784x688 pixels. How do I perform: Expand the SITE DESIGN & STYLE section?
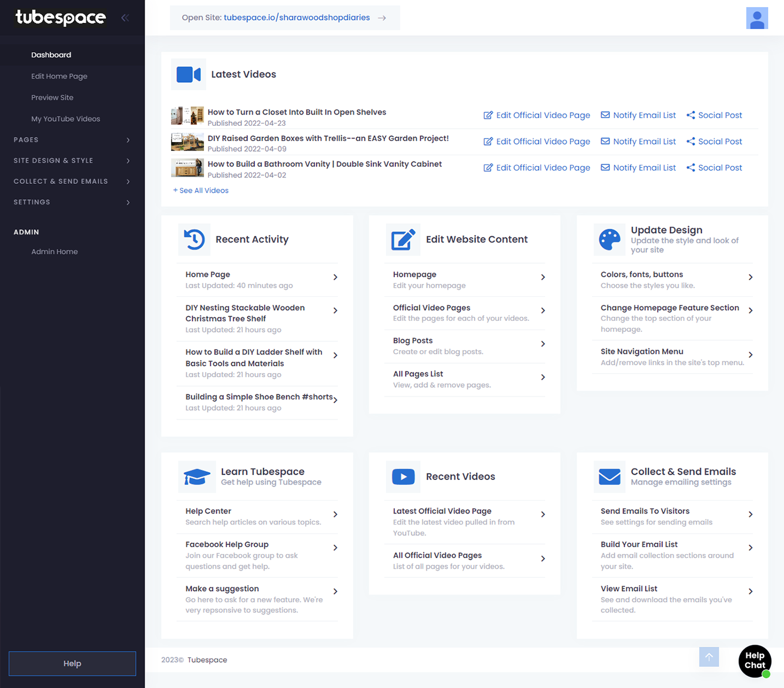tap(72, 160)
